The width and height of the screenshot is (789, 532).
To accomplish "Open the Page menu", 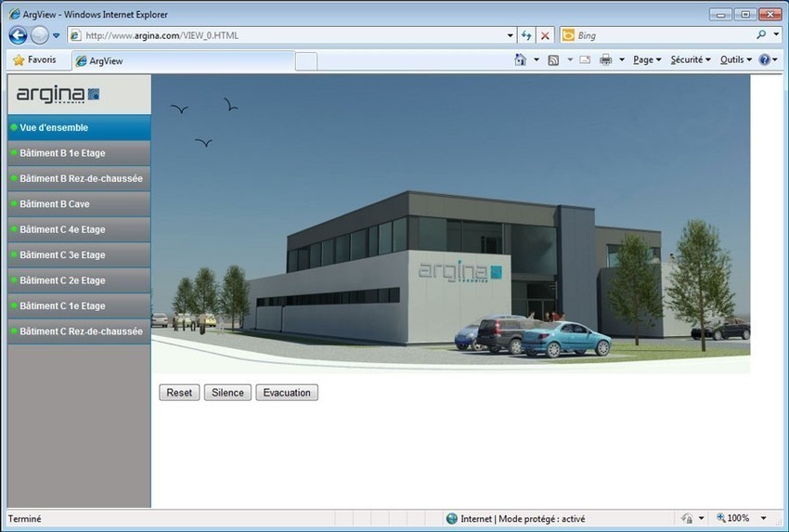I will click(x=647, y=60).
